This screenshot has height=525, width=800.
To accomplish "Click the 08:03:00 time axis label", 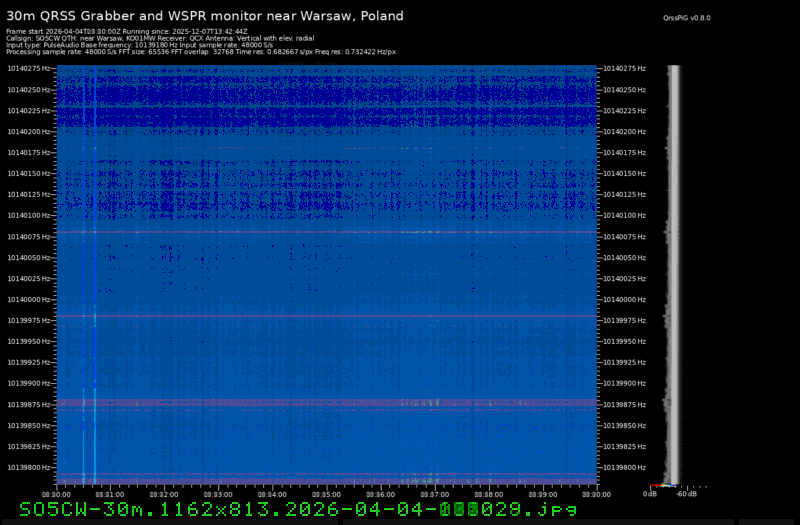I will [x=218, y=494].
